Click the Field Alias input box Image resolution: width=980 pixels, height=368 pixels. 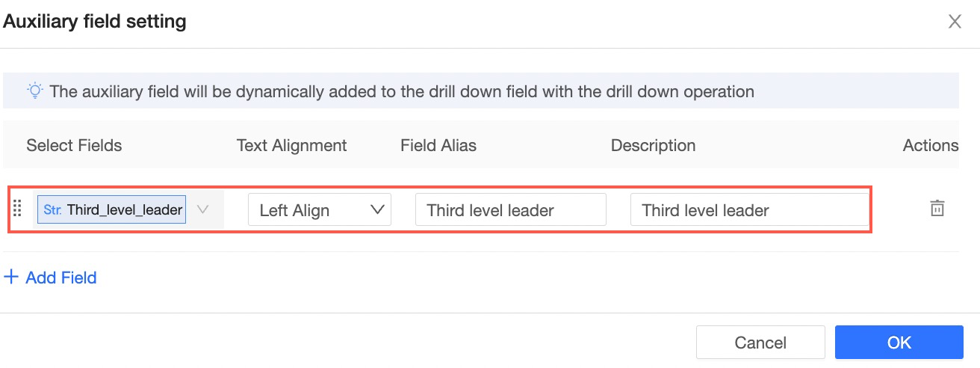(510, 210)
